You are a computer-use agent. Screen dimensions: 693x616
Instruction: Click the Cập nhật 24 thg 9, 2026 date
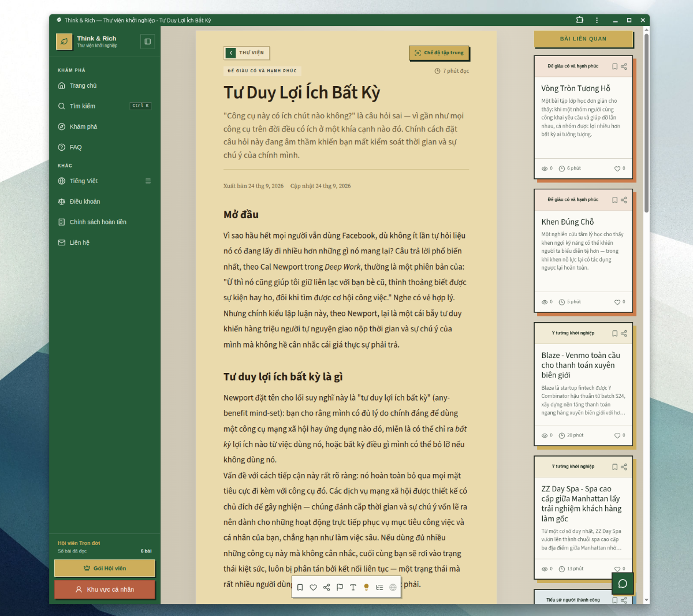coord(321,186)
